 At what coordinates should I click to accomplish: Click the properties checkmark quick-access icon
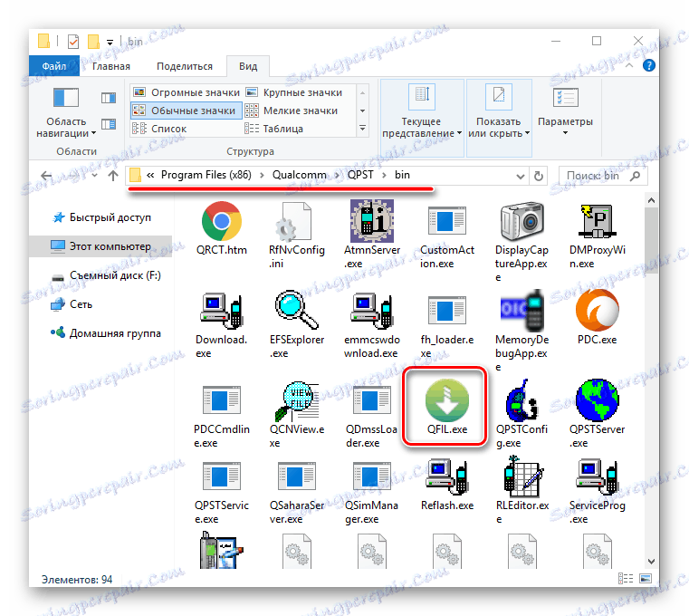click(x=73, y=42)
